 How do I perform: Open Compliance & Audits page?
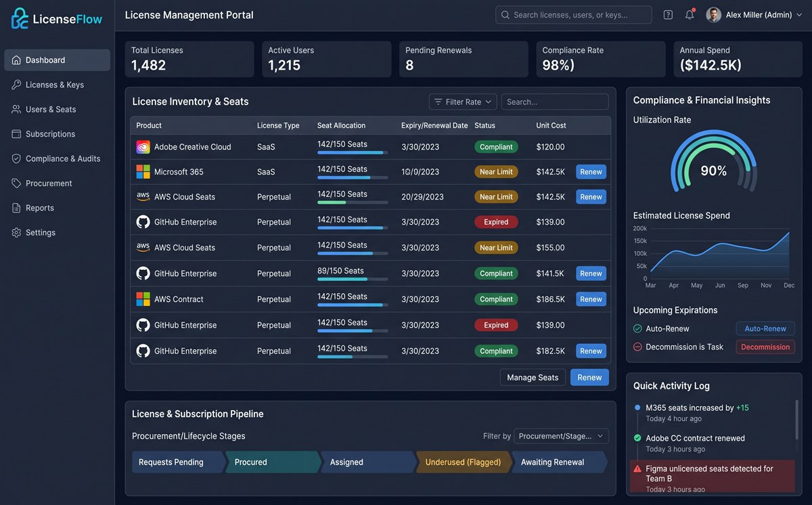58,158
